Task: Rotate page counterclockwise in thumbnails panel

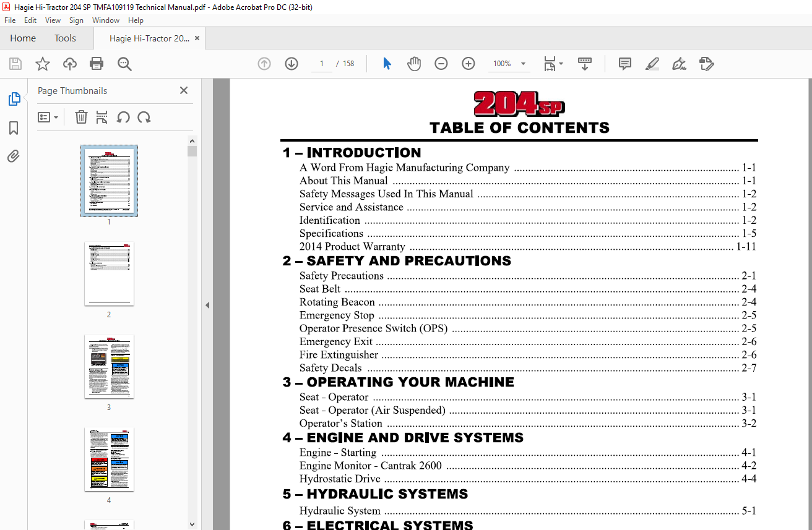Action: click(123, 117)
